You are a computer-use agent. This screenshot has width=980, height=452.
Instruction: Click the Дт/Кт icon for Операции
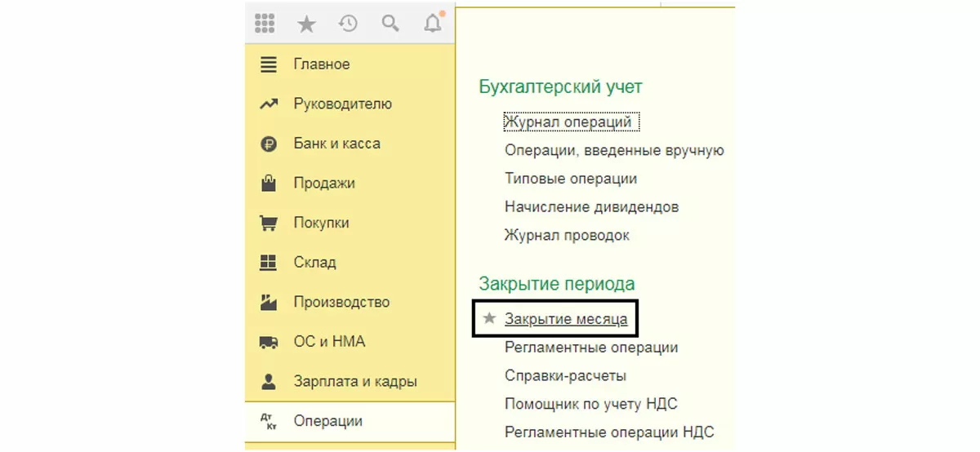click(269, 421)
